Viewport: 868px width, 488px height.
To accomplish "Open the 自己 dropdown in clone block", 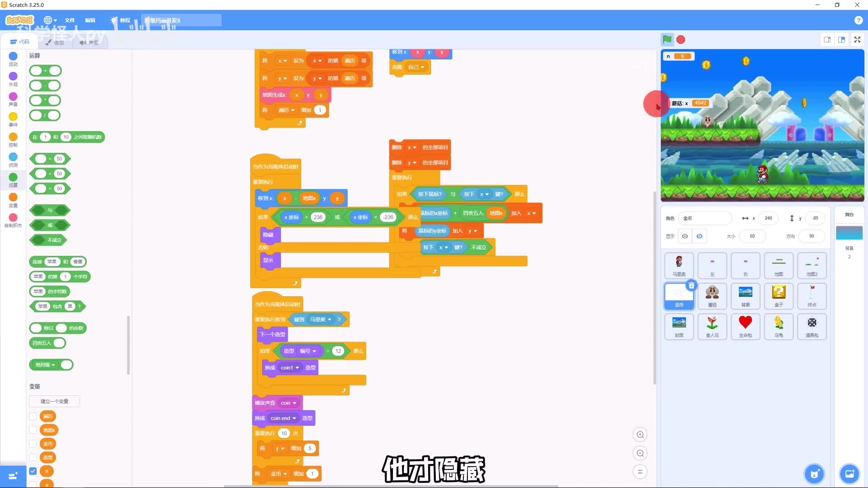I will [416, 67].
